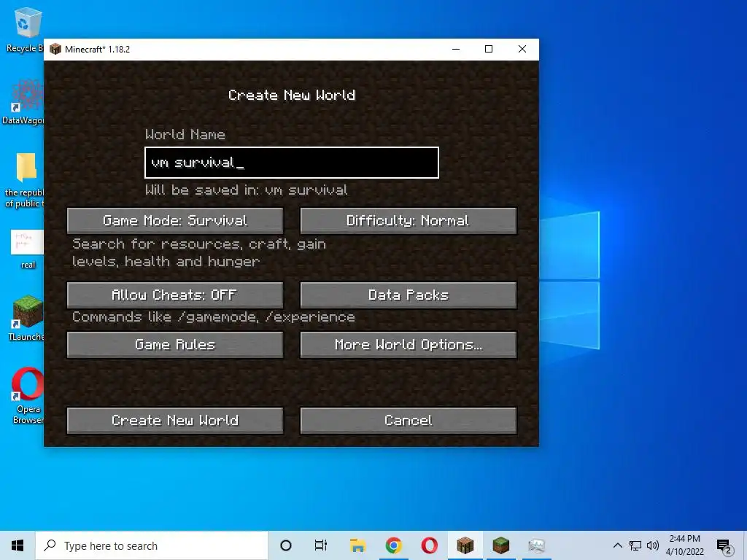
Task: Open Google Chrome from taskbar
Action: point(393,545)
